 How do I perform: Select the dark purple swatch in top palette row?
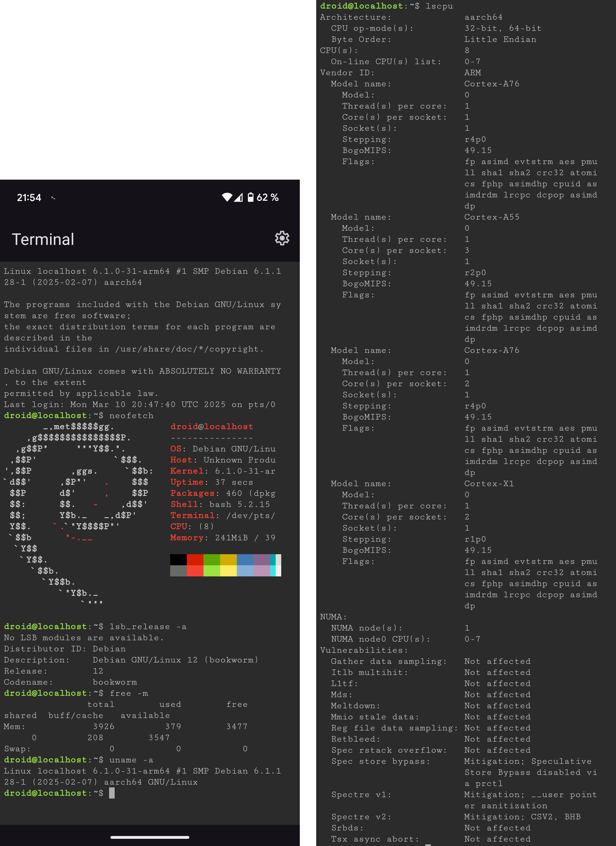pyautogui.click(x=262, y=559)
